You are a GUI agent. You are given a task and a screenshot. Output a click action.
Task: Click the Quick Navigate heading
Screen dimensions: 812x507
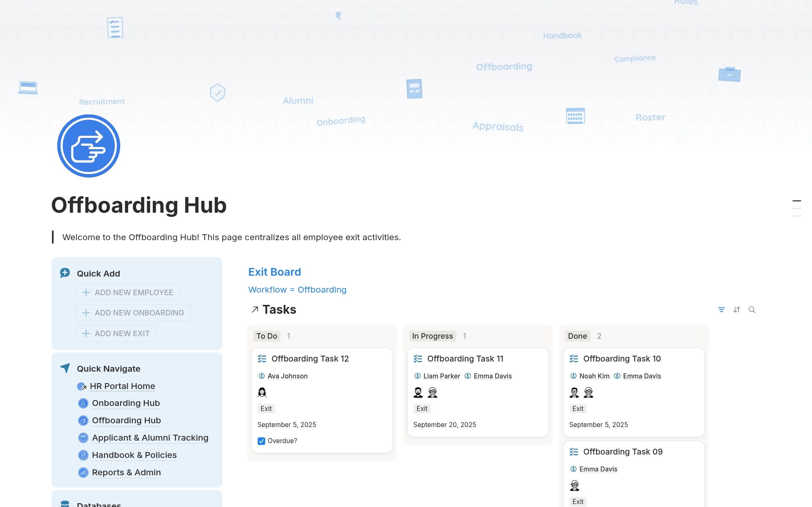click(x=108, y=369)
